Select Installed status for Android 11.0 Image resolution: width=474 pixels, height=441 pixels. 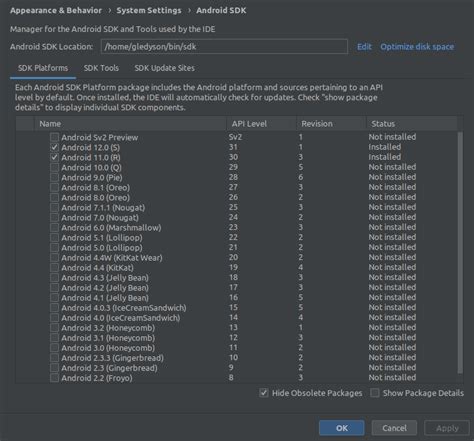pyautogui.click(x=385, y=157)
